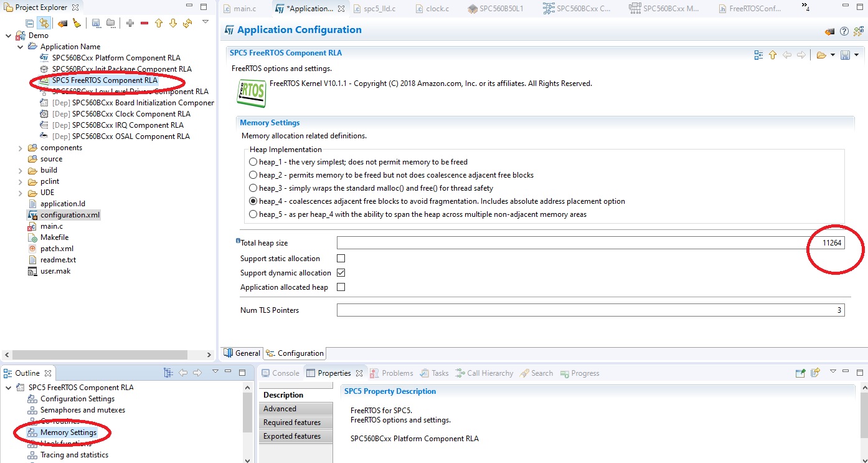Click the open folder icon in component toolbar
This screenshot has height=463, width=868.
click(821, 55)
